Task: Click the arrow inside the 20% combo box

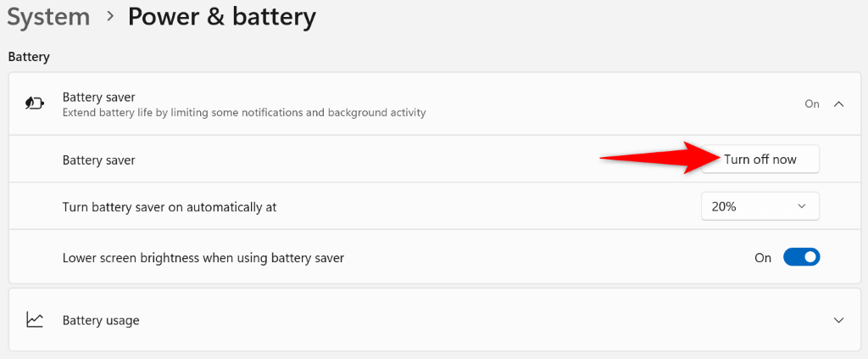Action: click(x=802, y=206)
